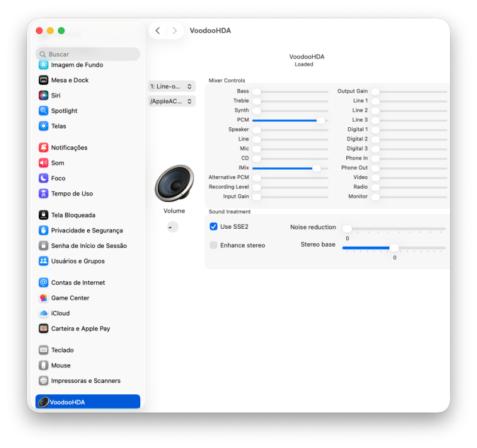Click the Alternative PCM slider
This screenshot has width=477, height=448.
pos(290,178)
